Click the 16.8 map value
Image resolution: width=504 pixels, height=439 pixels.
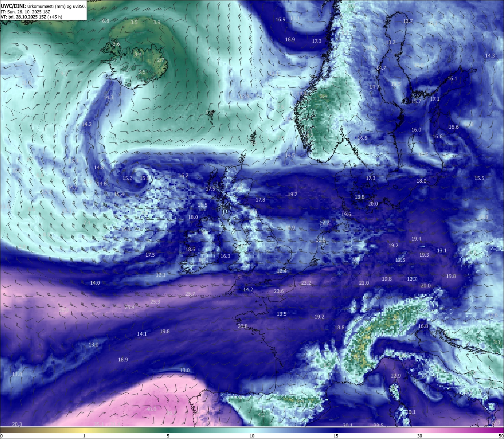423,326
